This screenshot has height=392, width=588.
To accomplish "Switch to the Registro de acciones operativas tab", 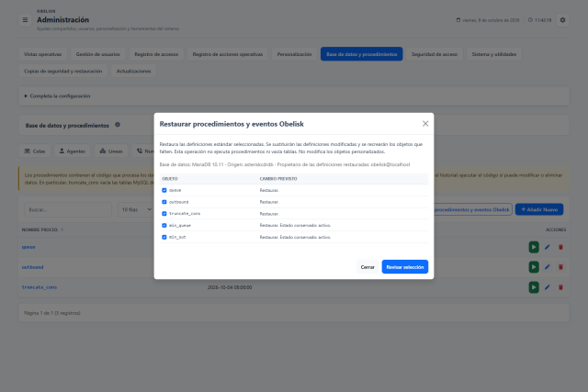I will pos(228,54).
